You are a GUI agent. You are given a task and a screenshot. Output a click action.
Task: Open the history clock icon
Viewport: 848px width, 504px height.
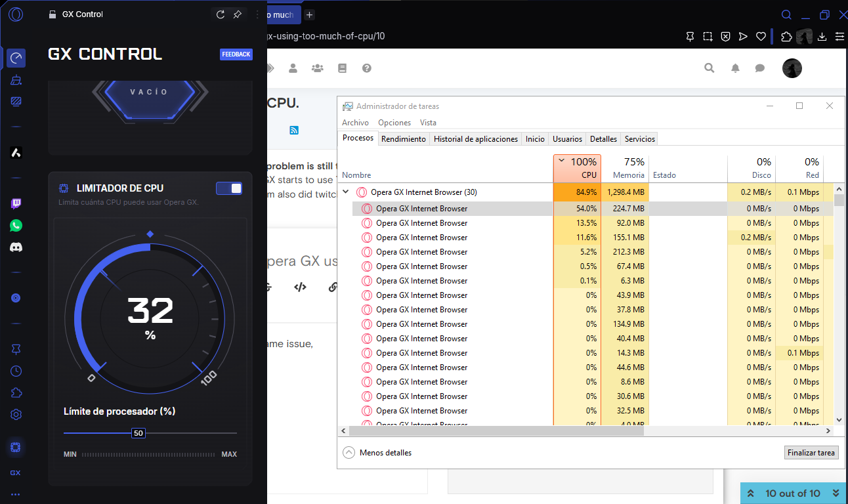(x=16, y=371)
